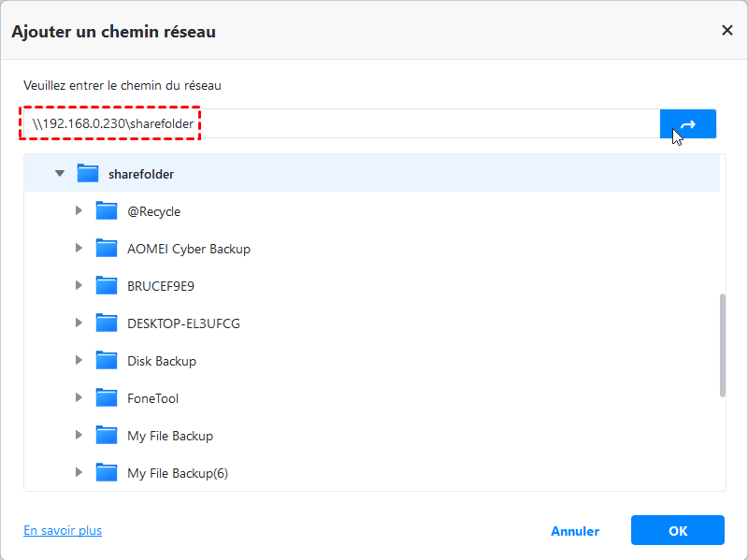The image size is (748, 560).
Task: Select the DESKTOP-EL3UFCG tree entry
Action: pyautogui.click(x=184, y=323)
